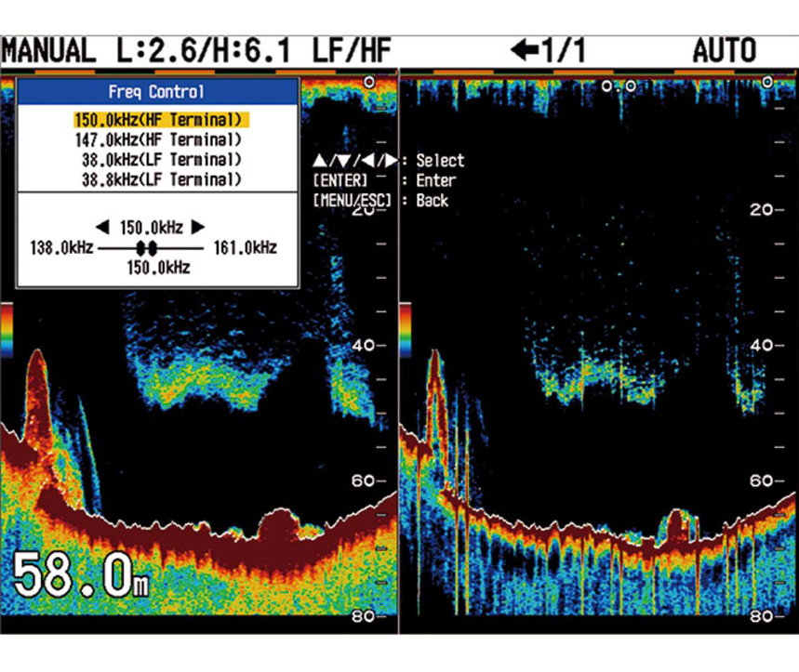The width and height of the screenshot is (799, 672).
Task: Click left arrow to decrease 150.0kHz frequency
Action: pyautogui.click(x=102, y=227)
